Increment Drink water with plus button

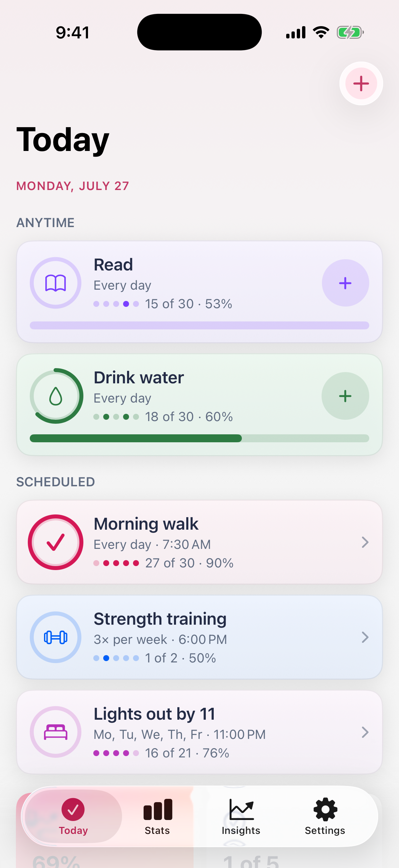[345, 396]
